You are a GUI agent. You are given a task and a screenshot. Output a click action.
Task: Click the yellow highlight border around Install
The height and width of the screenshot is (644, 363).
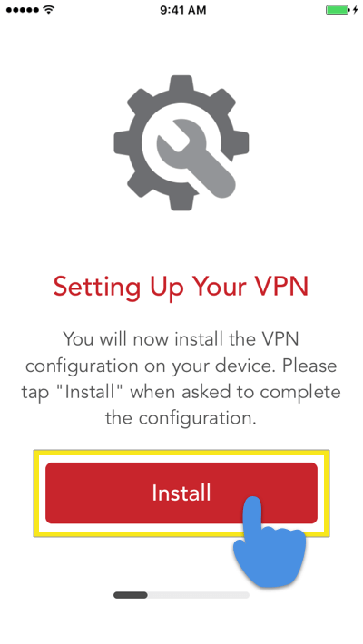tap(181, 493)
